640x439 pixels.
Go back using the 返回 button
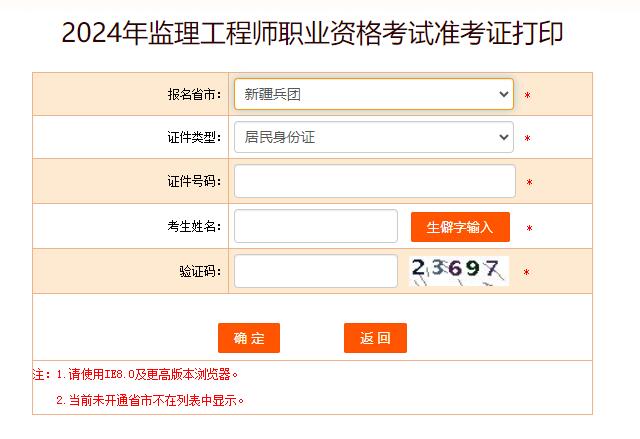coord(376,338)
